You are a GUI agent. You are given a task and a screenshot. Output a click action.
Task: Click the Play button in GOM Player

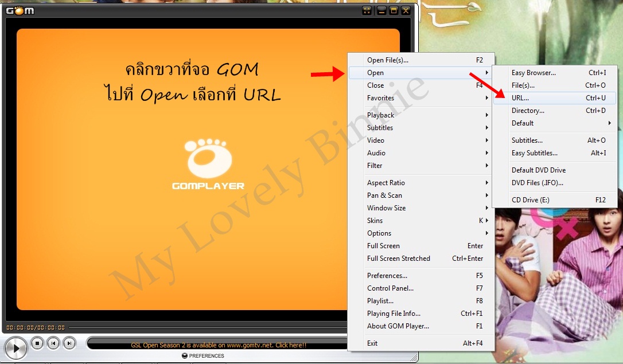coord(15,348)
